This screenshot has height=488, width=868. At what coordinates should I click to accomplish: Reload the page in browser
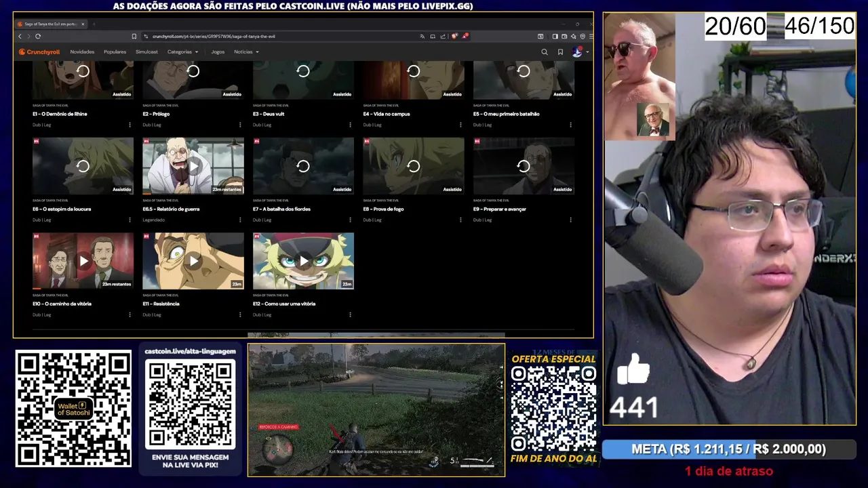38,36
